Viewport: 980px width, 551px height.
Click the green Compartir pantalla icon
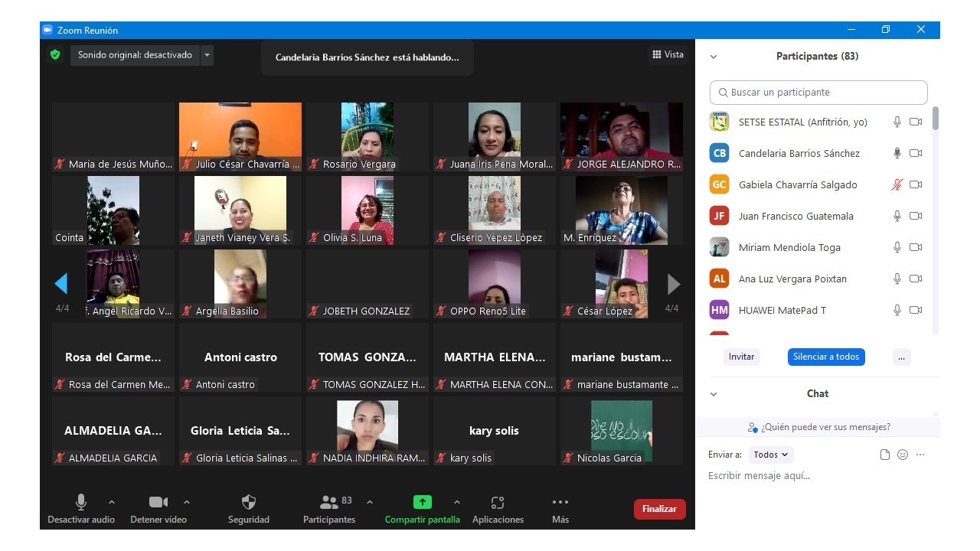tap(422, 502)
